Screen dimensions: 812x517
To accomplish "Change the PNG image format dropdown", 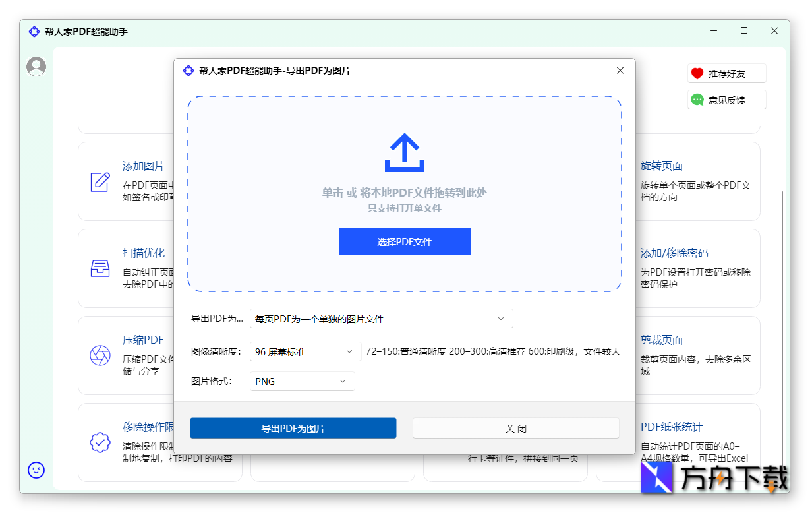I will point(302,381).
